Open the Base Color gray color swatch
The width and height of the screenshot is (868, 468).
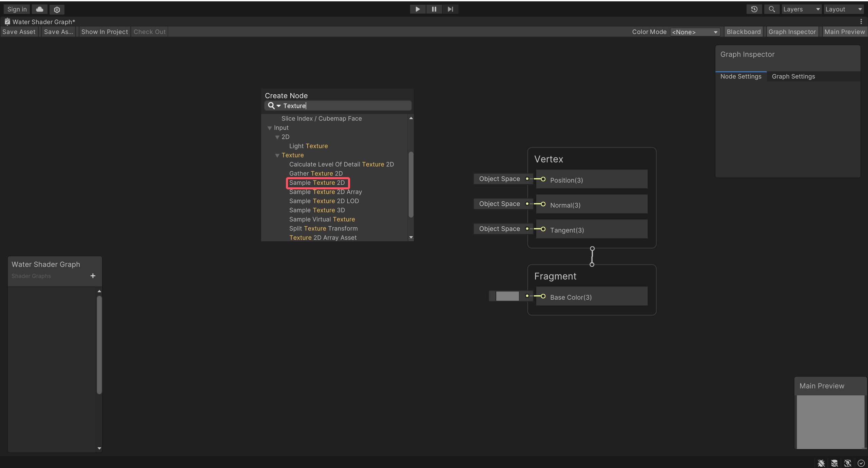tap(507, 296)
